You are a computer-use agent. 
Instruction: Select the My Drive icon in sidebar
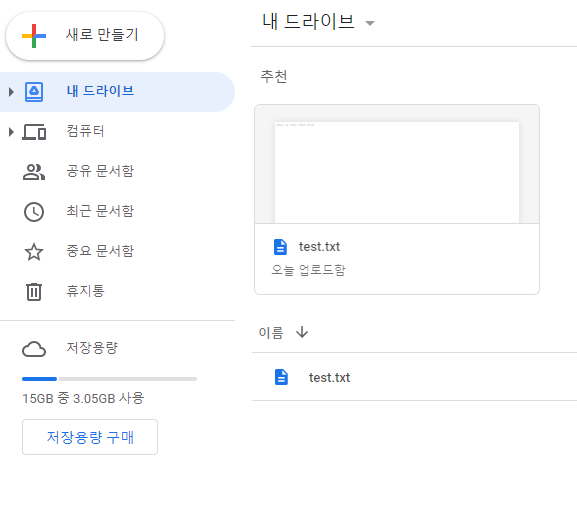(x=34, y=92)
